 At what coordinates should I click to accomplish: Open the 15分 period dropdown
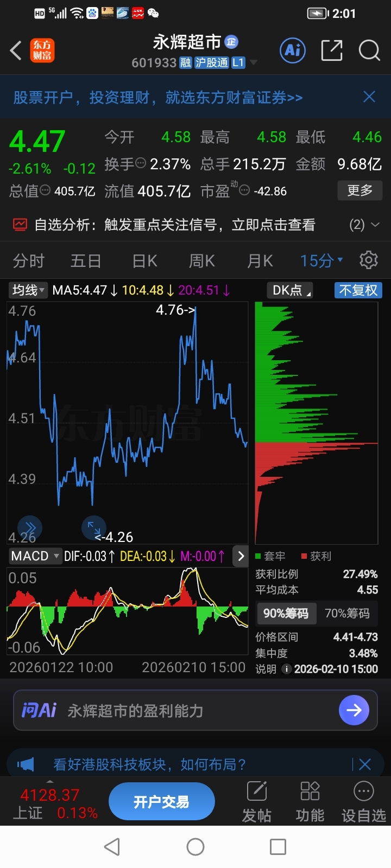pos(321,261)
